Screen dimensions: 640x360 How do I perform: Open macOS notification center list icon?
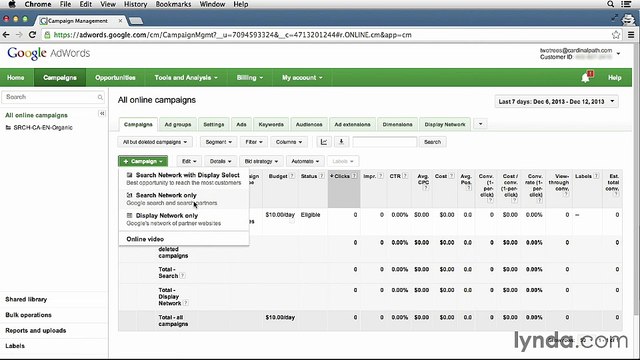click(626, 4)
